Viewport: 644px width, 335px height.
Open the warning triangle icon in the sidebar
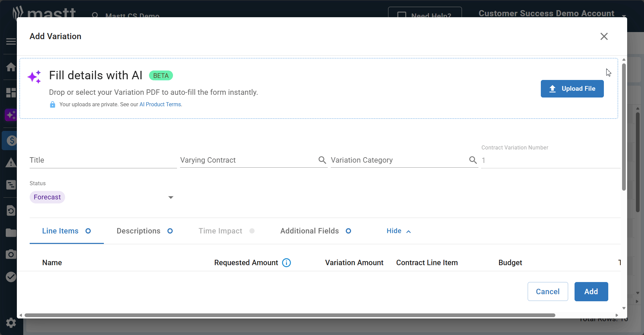(11, 163)
